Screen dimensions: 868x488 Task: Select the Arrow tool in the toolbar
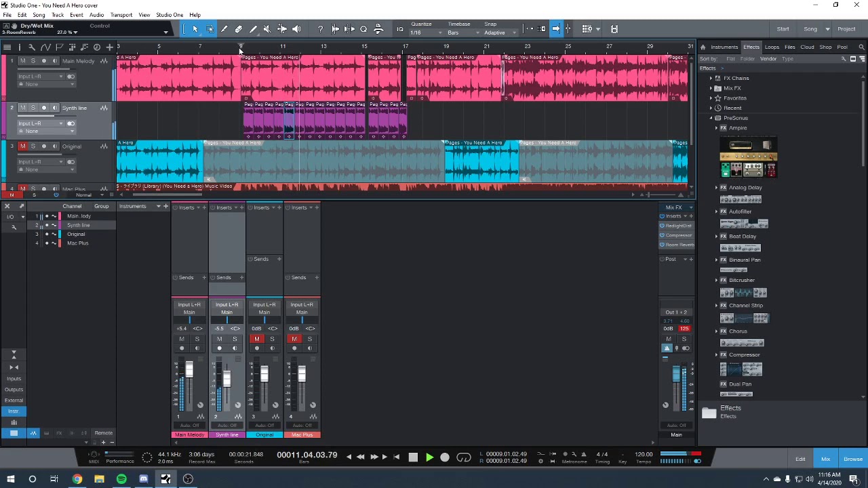[x=195, y=29]
